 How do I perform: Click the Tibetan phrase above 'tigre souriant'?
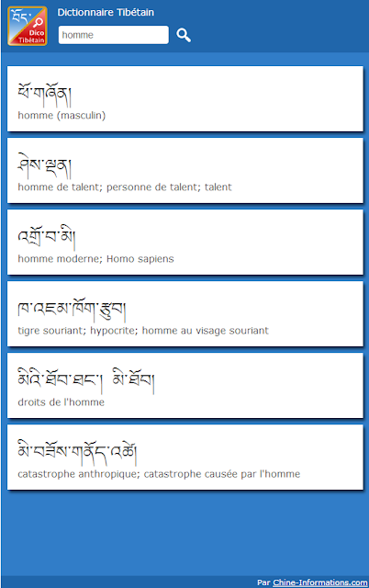tap(72, 310)
